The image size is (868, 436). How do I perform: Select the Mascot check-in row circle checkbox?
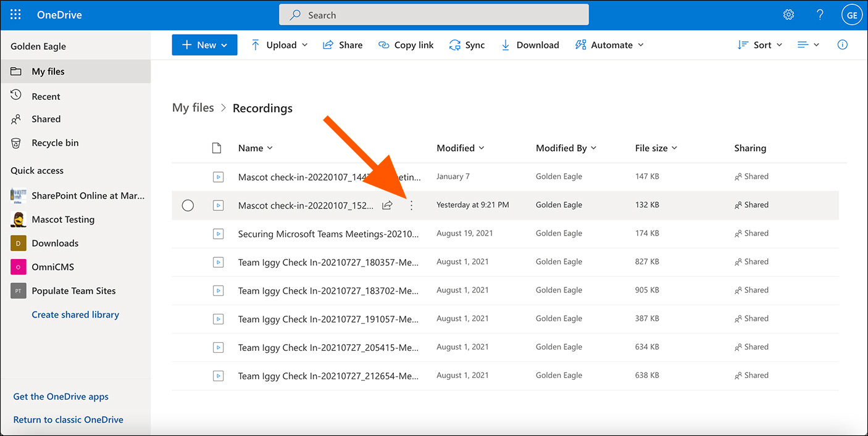[x=188, y=205]
